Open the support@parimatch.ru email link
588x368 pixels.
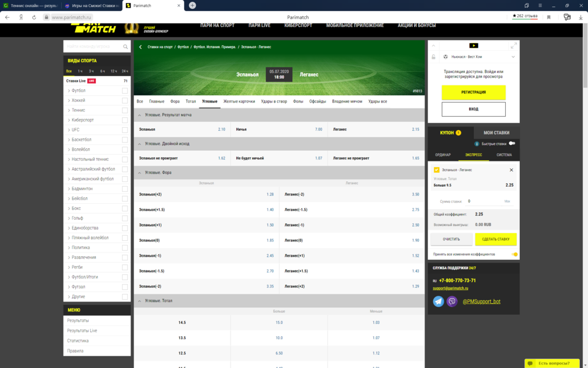point(450,289)
